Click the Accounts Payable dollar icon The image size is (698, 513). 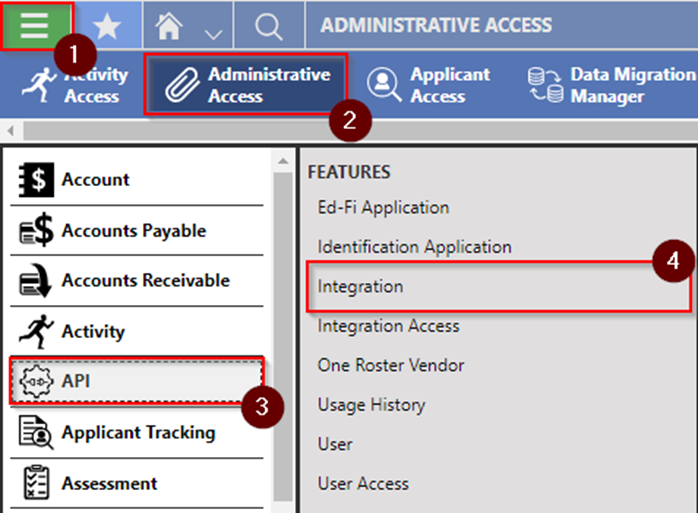(36, 230)
